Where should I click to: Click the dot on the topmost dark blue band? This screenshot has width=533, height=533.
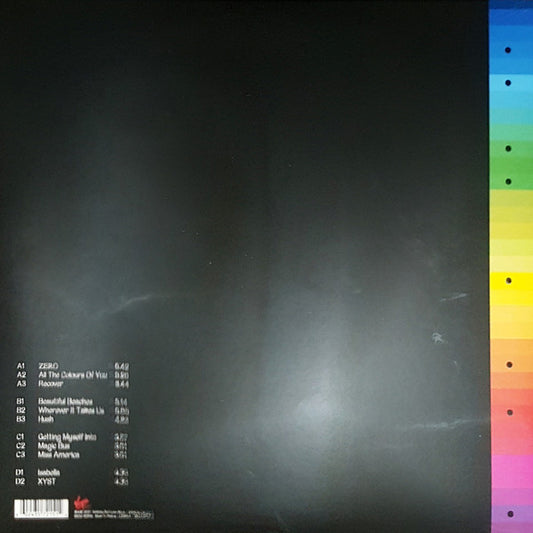(508, 50)
